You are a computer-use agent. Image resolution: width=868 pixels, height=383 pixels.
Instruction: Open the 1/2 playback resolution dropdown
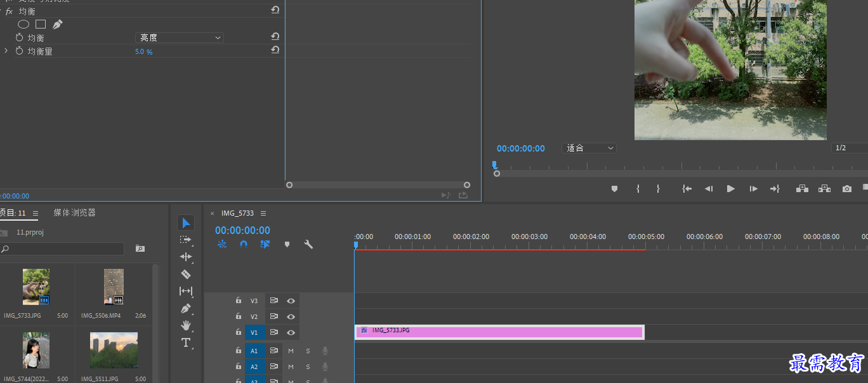[850, 148]
